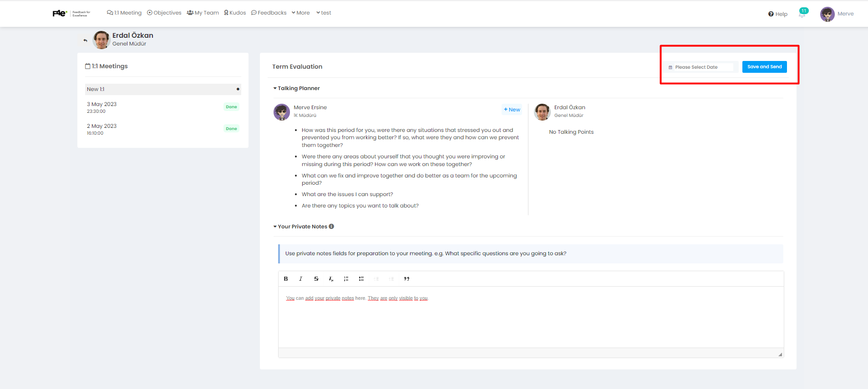Click Done badge for 2 May 2023
The width and height of the screenshot is (868, 389).
click(231, 129)
